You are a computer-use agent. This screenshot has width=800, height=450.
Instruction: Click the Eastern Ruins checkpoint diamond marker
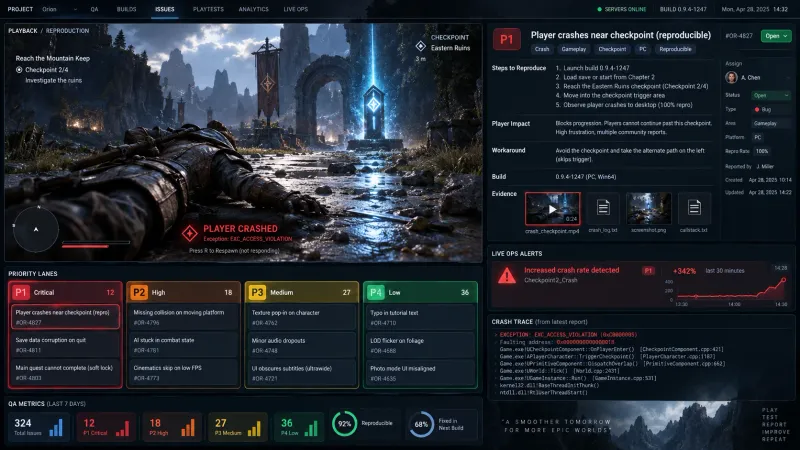(x=420, y=46)
